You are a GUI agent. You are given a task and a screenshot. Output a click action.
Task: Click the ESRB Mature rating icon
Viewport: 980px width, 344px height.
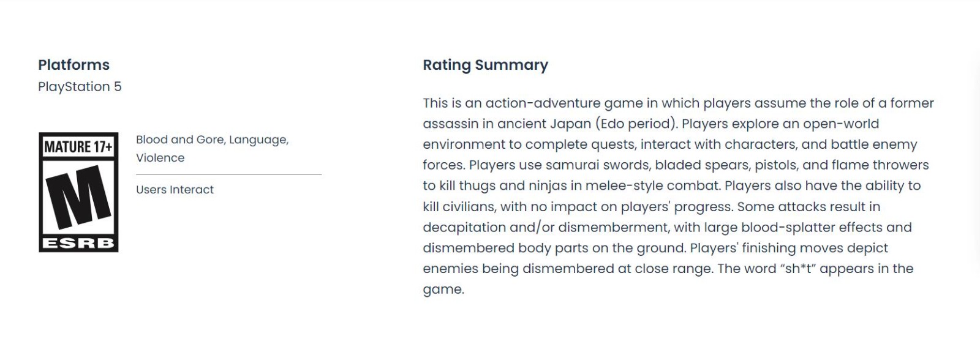coord(78,192)
